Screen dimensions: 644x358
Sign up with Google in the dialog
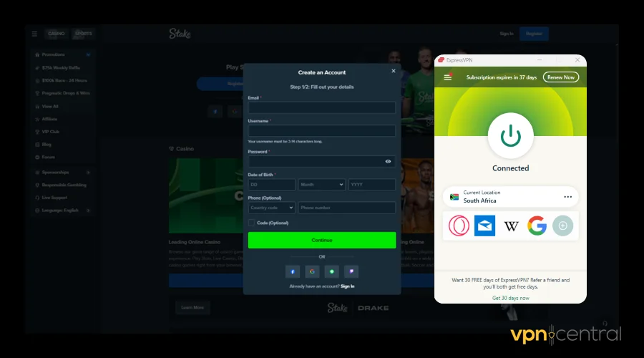tap(312, 271)
